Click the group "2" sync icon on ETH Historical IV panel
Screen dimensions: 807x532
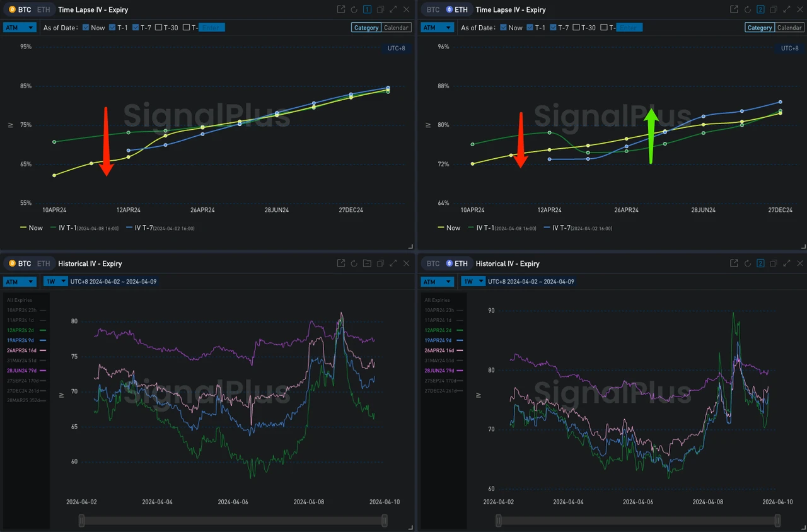(x=760, y=263)
